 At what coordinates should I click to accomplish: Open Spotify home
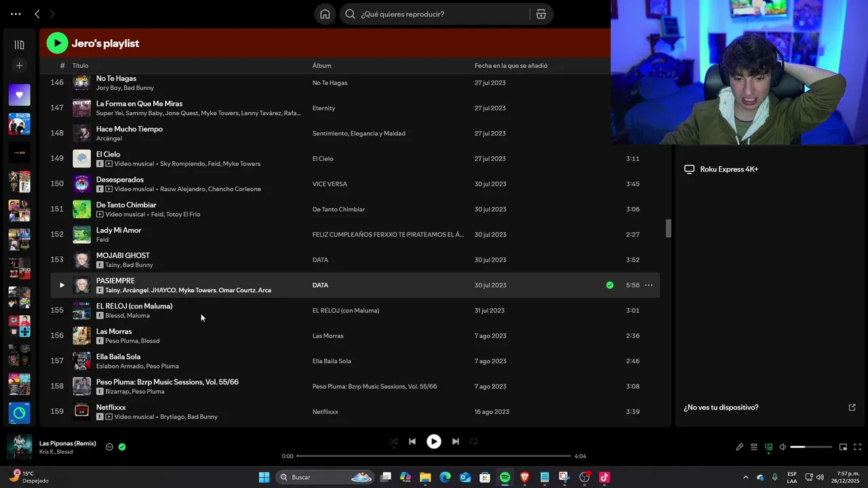point(325,14)
